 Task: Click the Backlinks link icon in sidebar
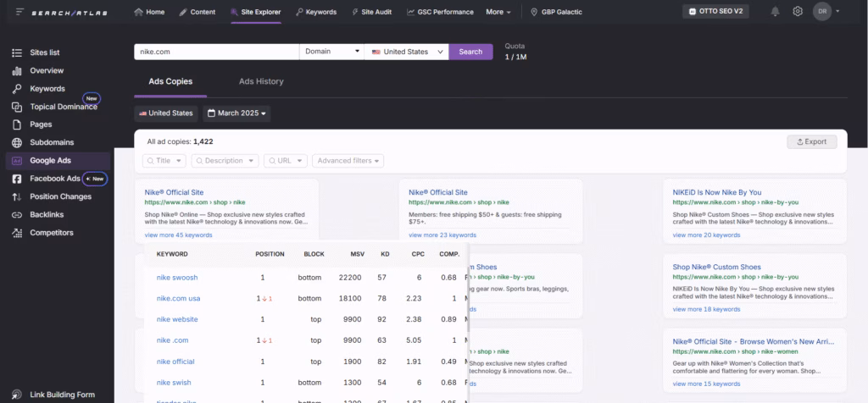[17, 214]
